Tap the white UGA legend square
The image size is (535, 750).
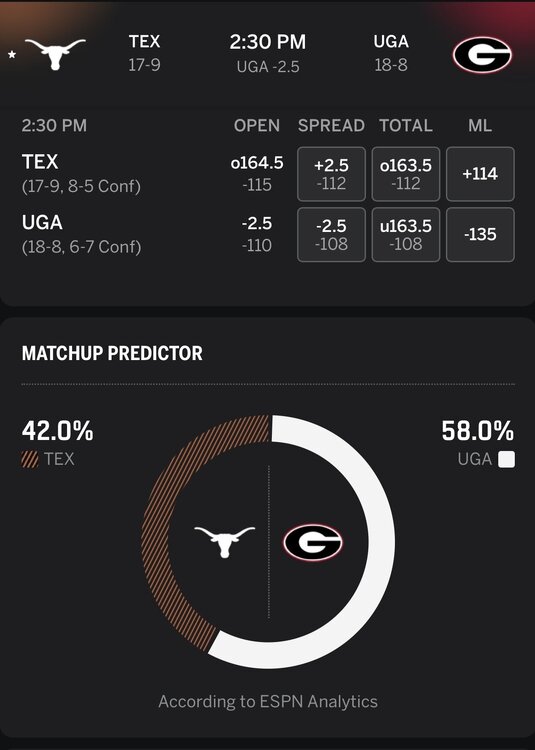(x=506, y=459)
